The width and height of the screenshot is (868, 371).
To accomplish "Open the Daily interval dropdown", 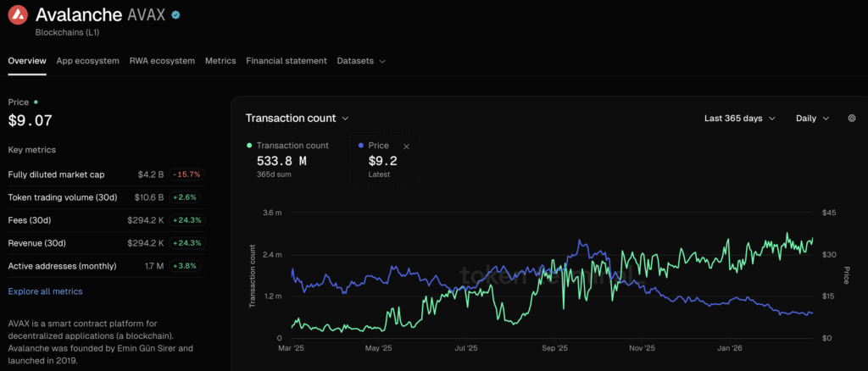I will point(812,119).
